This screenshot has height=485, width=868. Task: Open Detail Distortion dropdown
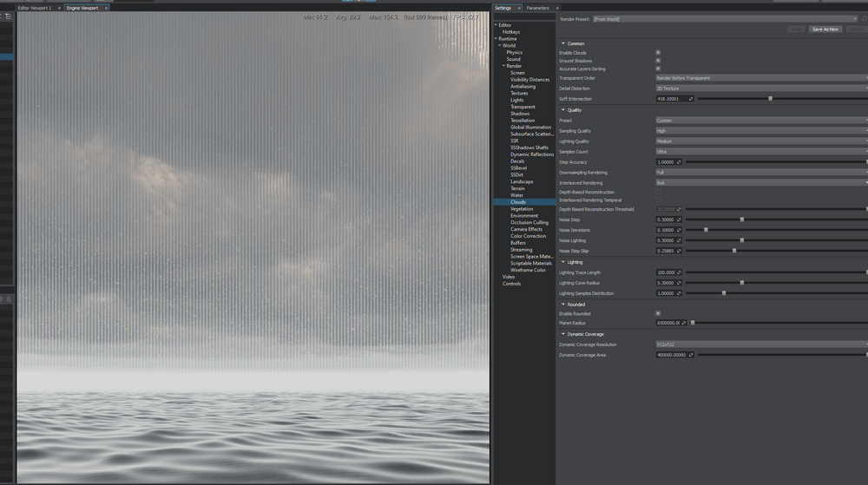[x=761, y=88]
